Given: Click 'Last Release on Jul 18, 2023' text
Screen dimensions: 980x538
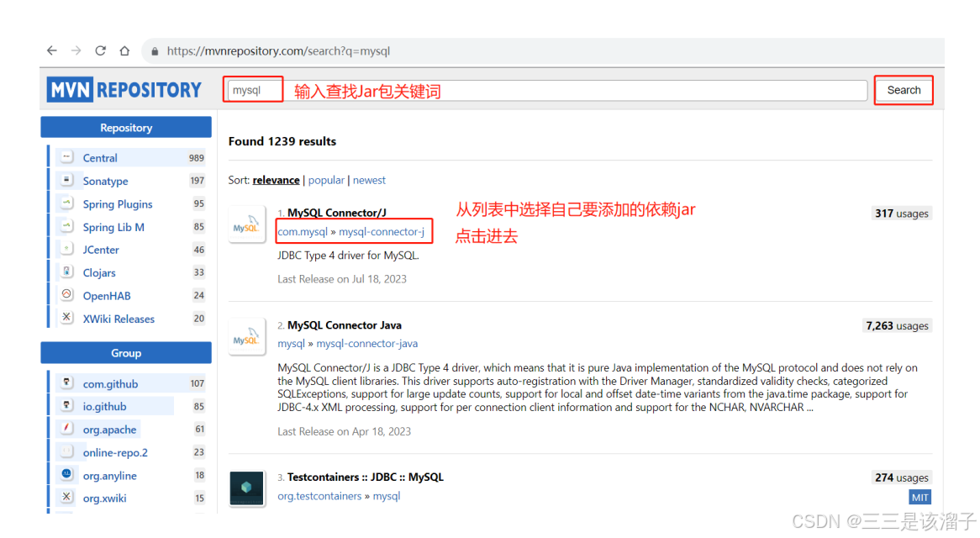Looking at the screenshot, I should [342, 279].
